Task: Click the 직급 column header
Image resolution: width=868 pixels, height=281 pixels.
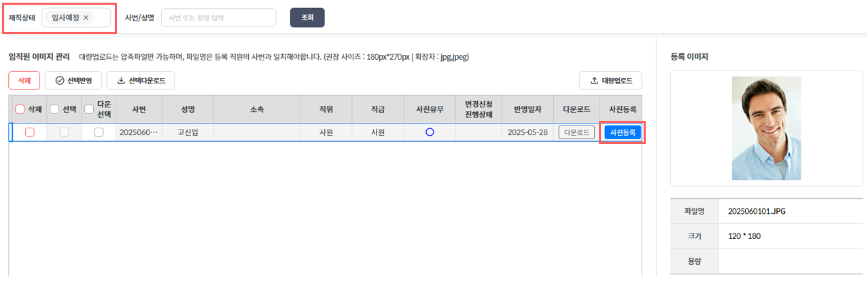Action: pos(378,109)
